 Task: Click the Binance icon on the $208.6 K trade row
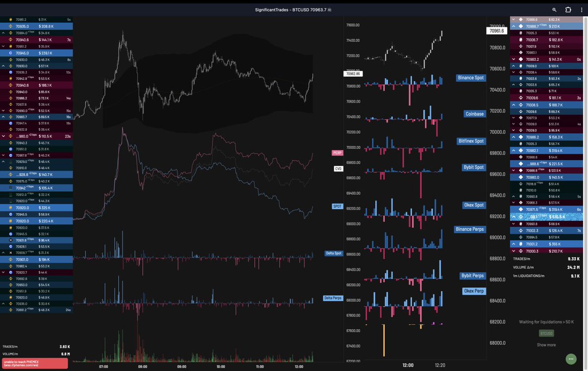point(11,26)
